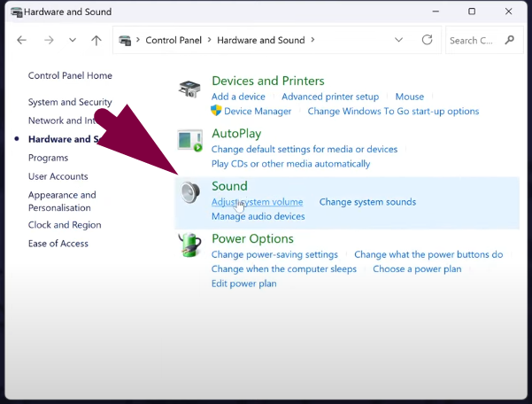This screenshot has height=404, width=532.
Task: Open Advanced printer setup
Action: [330, 97]
